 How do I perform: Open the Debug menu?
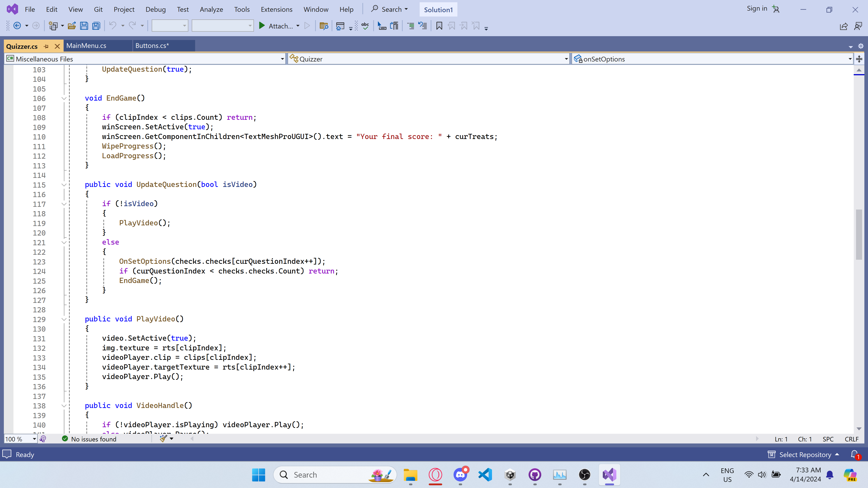(x=155, y=9)
